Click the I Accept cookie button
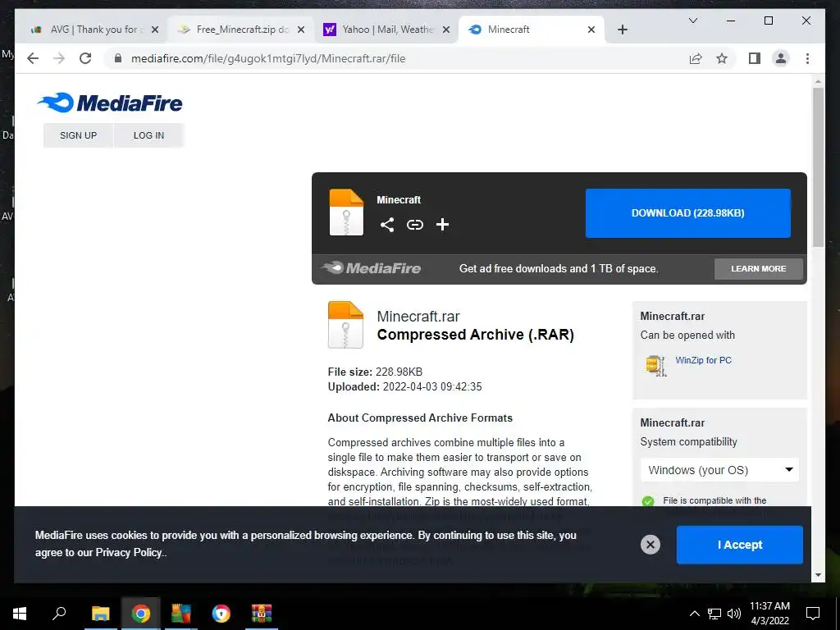 740,545
